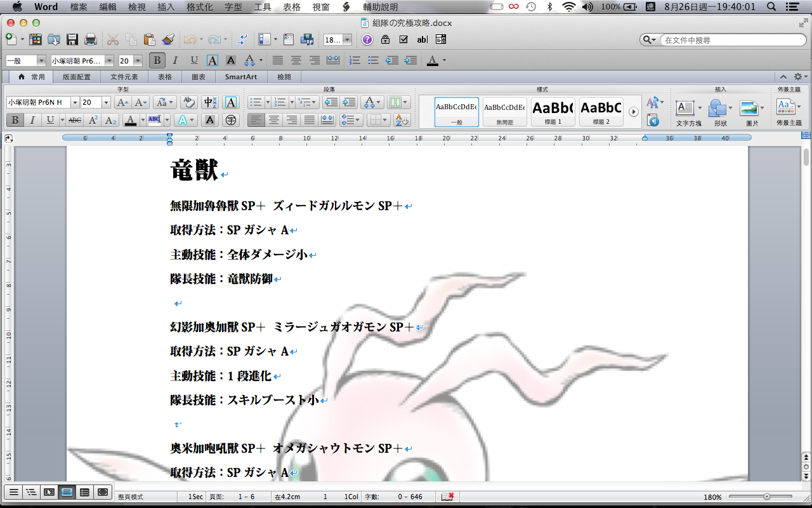The height and width of the screenshot is (508, 812).
Task: Enable center text alignment in the ribbon
Action: click(x=274, y=120)
